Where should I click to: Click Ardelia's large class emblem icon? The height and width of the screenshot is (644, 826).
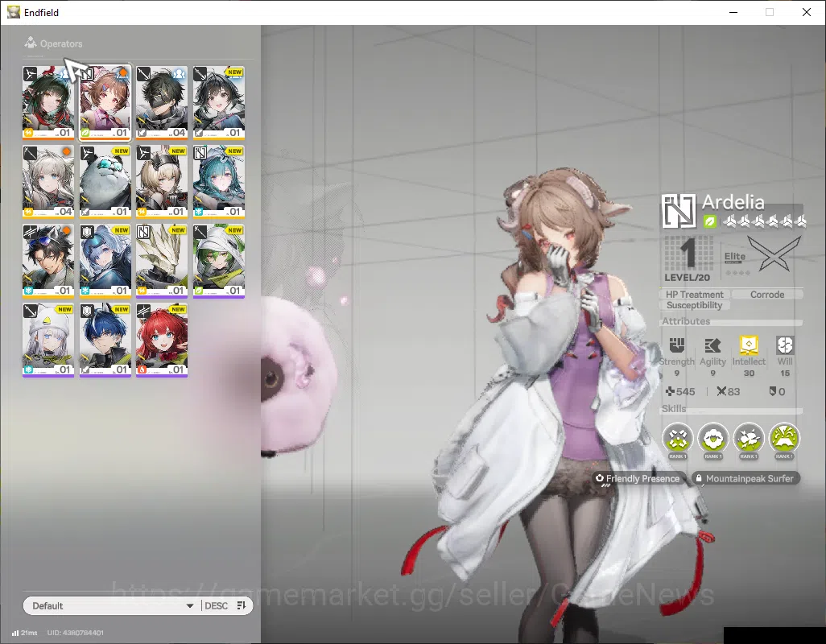point(679,211)
